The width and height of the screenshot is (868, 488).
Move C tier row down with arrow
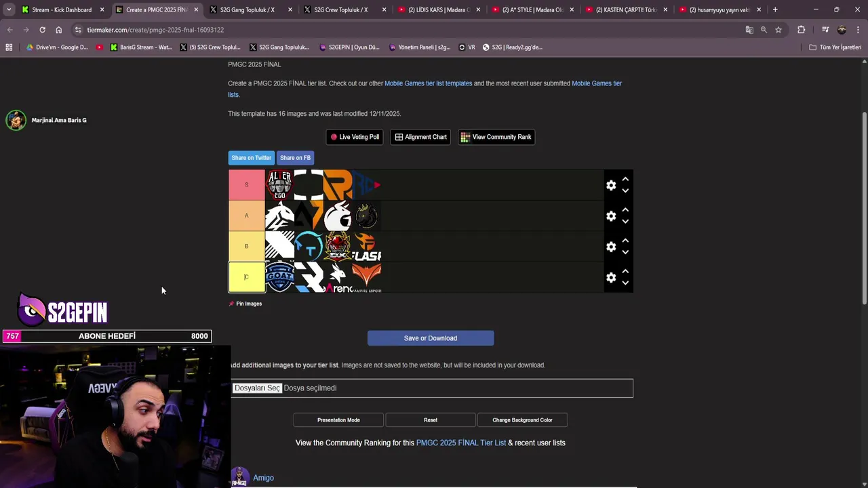(625, 283)
